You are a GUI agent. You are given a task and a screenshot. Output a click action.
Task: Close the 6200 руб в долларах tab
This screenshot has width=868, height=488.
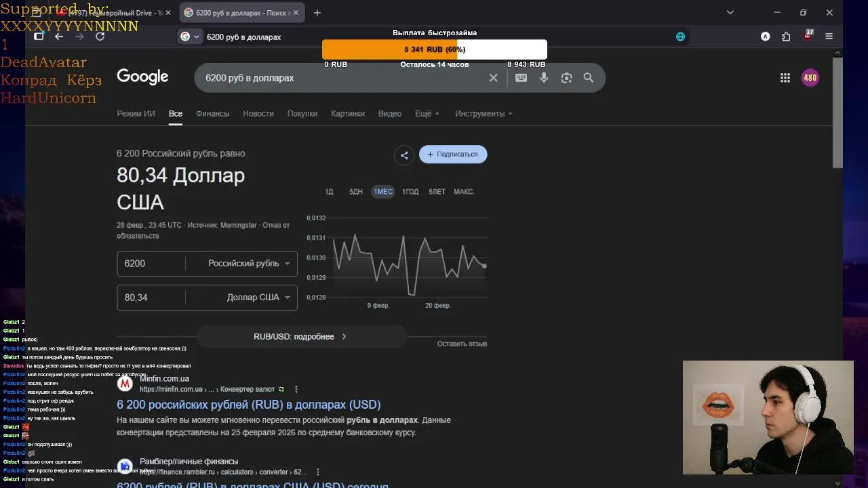[296, 13]
